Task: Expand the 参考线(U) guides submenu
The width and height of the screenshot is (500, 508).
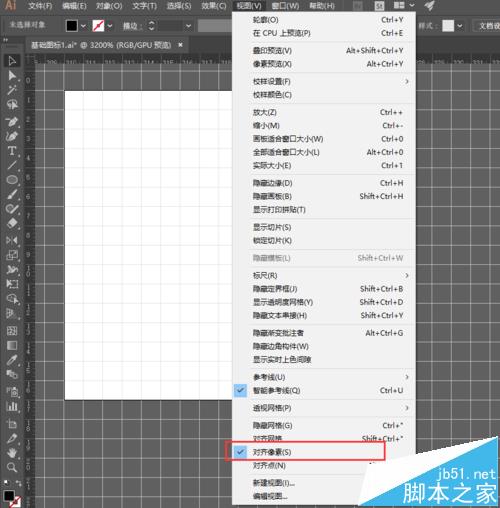Action: click(x=324, y=377)
